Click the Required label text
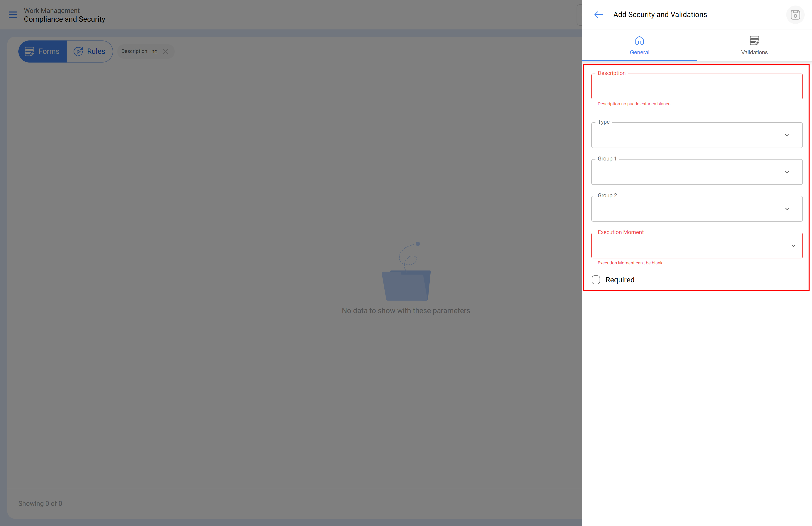812x526 pixels. 620,280
